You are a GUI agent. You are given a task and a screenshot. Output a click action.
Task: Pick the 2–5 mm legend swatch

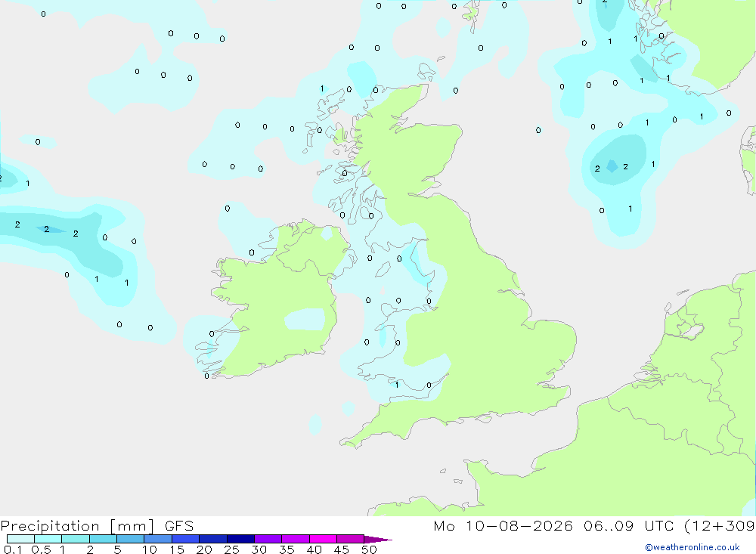(x=103, y=539)
